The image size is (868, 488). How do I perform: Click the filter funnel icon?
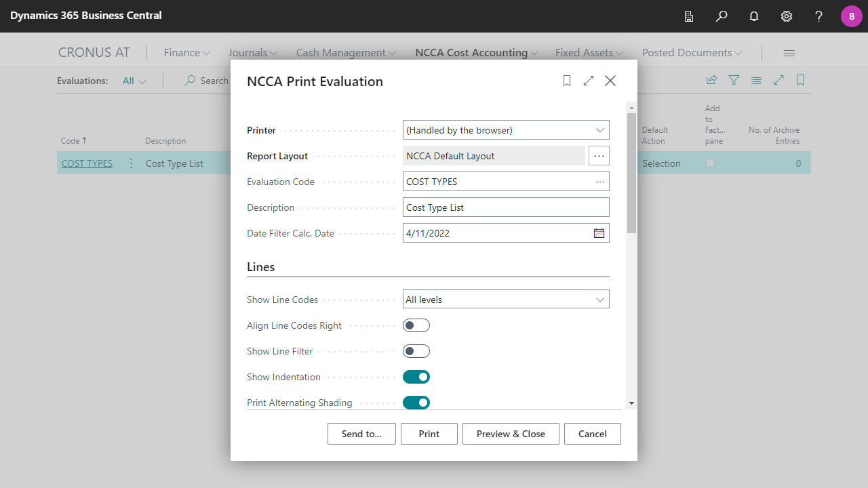(734, 80)
